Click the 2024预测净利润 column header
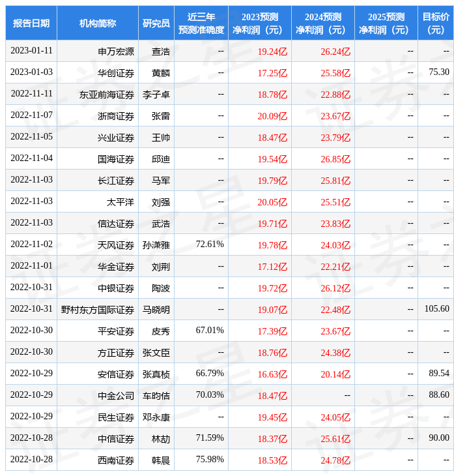454x476 pixels. 323,23
